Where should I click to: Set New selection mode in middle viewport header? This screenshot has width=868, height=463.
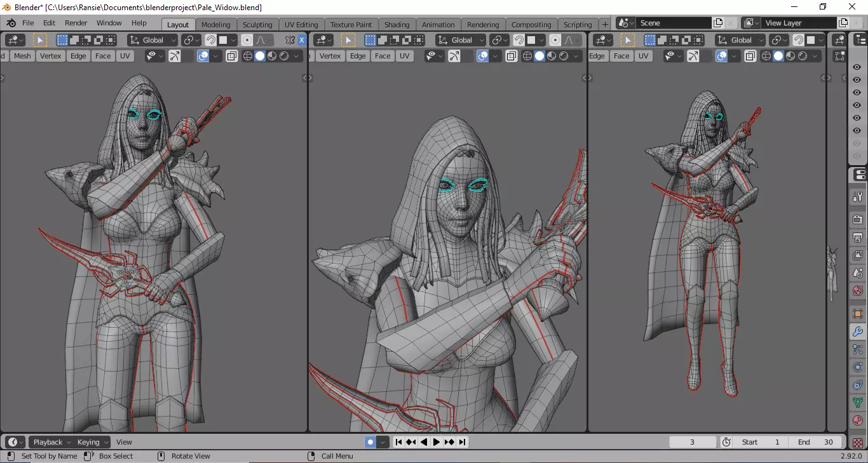[x=370, y=40]
